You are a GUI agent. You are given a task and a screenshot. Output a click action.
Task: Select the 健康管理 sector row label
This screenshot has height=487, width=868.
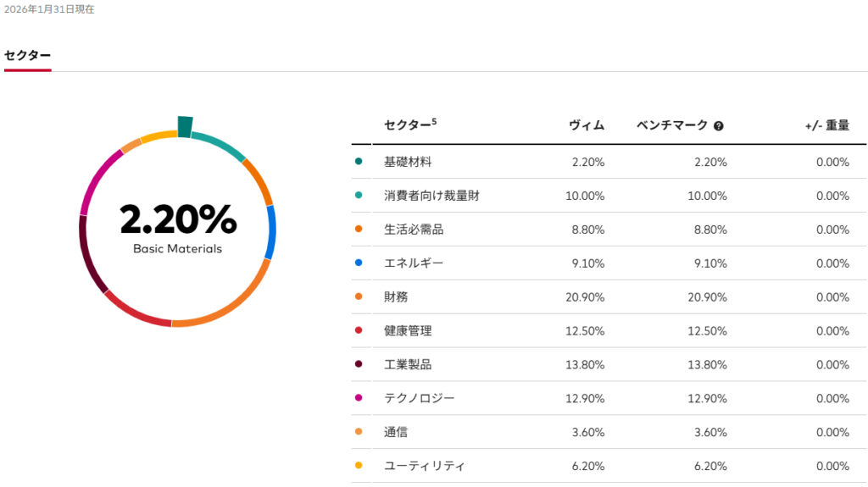coord(408,331)
